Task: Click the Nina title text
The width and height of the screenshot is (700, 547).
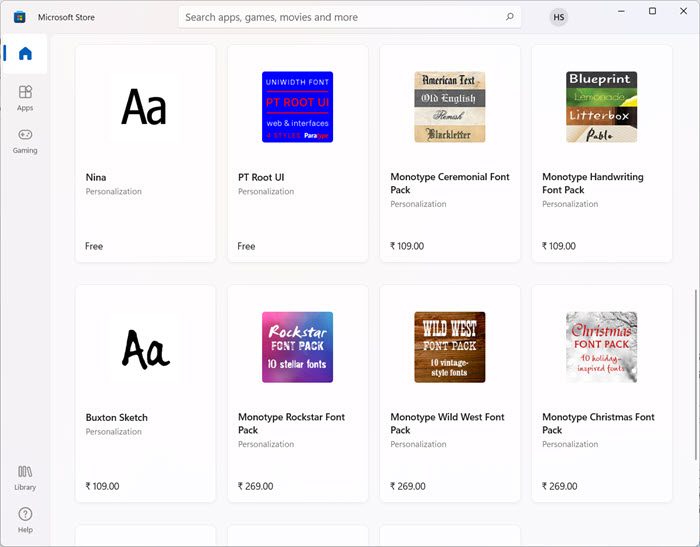Action: pyautogui.click(x=96, y=177)
